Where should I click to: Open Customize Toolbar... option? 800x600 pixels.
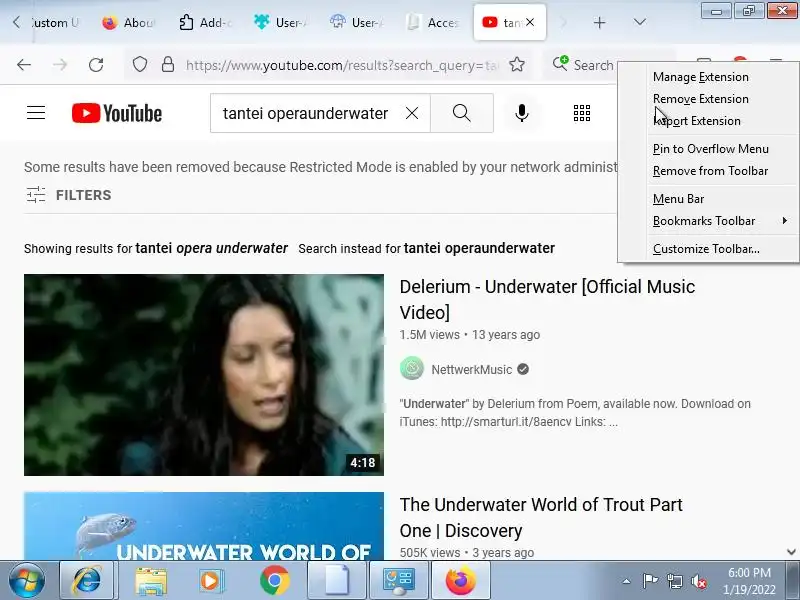click(x=708, y=248)
